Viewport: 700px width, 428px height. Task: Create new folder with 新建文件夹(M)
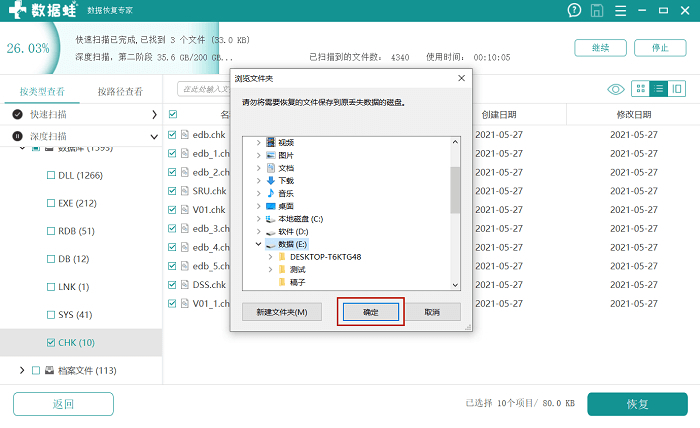(x=282, y=312)
